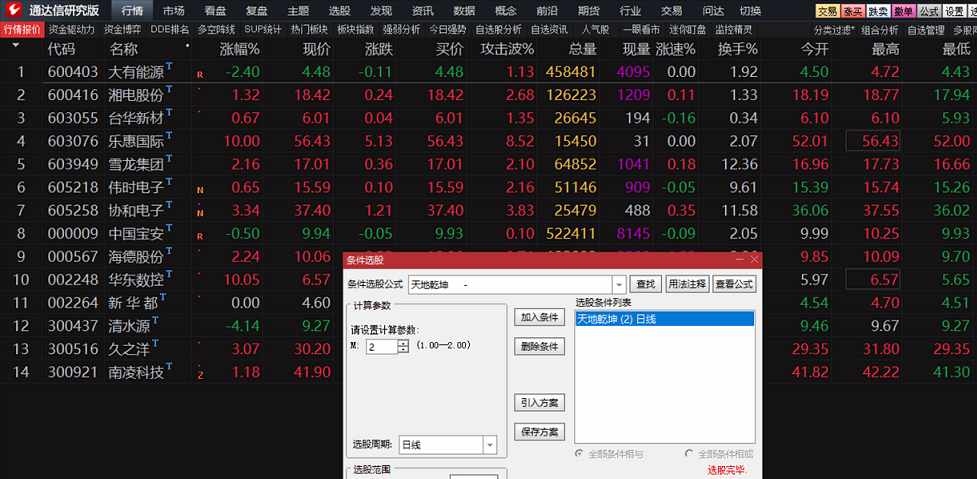977x479 pixels.
Task: Click the T marker beside 清水源
Action: [156, 320]
